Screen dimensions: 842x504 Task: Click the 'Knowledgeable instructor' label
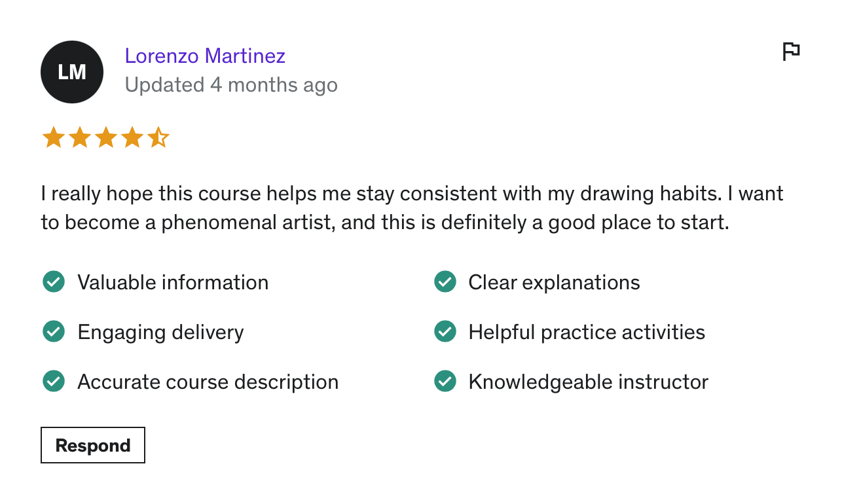click(x=588, y=382)
